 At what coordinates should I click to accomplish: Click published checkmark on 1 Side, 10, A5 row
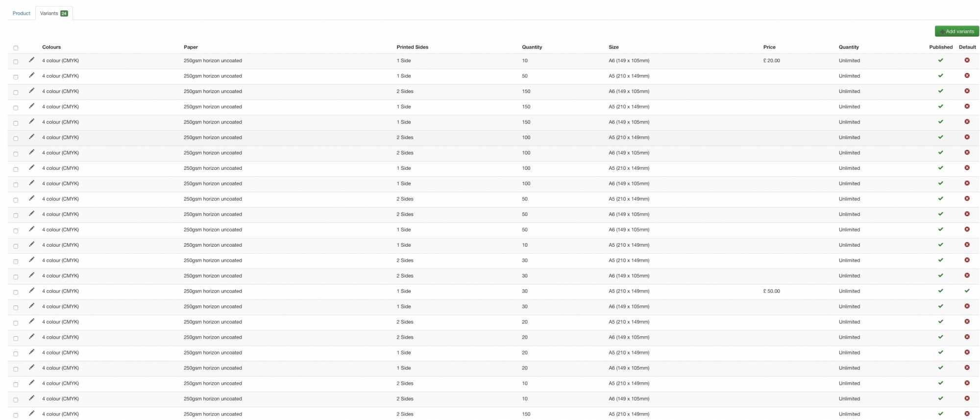click(940, 245)
